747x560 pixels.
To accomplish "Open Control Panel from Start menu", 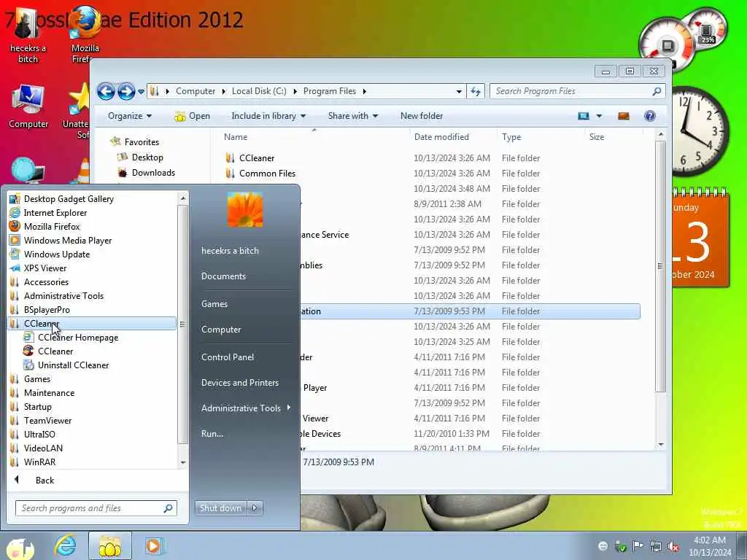I will pyautogui.click(x=228, y=357).
